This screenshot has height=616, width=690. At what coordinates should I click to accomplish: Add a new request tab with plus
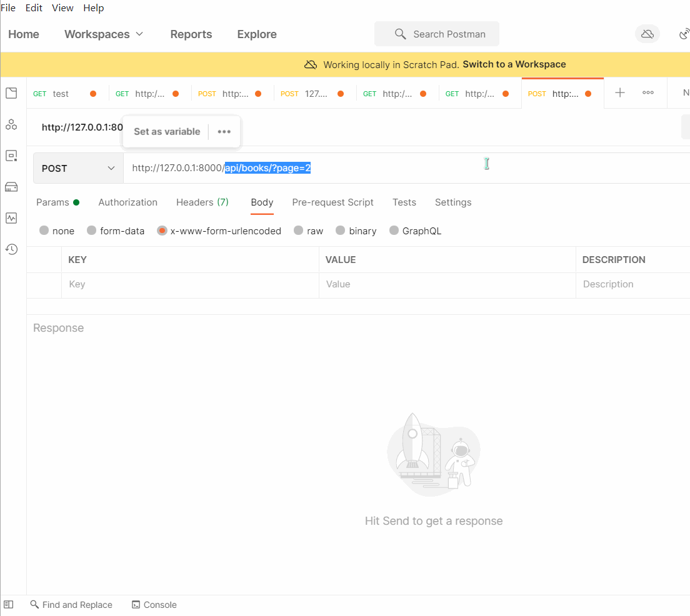coord(619,93)
